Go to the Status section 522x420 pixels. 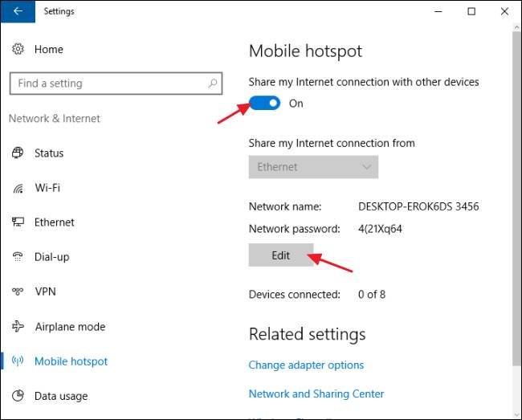pyautogui.click(x=49, y=153)
